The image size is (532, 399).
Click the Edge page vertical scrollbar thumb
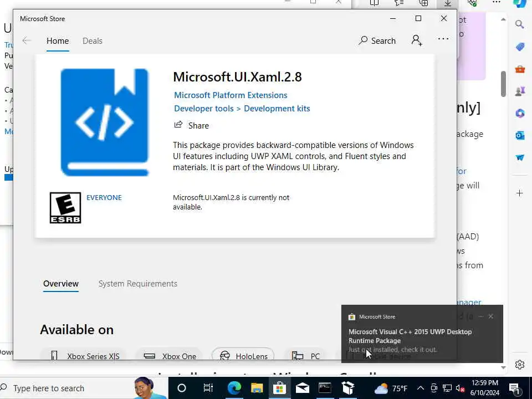(503, 84)
